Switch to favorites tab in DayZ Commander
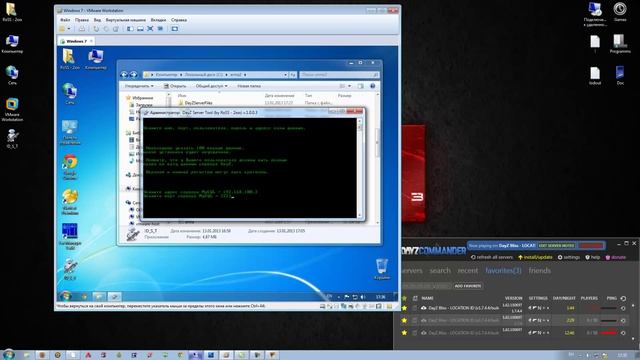The height and width of the screenshot is (360, 640). point(503,271)
